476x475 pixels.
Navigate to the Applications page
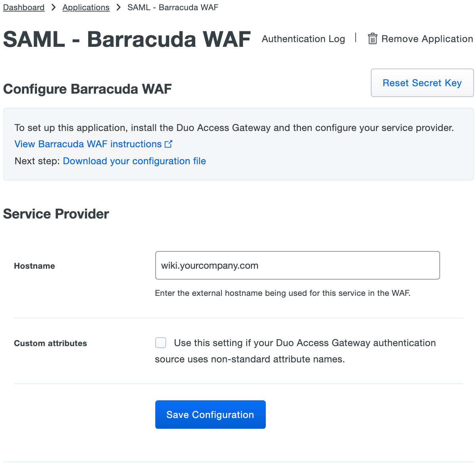point(86,7)
